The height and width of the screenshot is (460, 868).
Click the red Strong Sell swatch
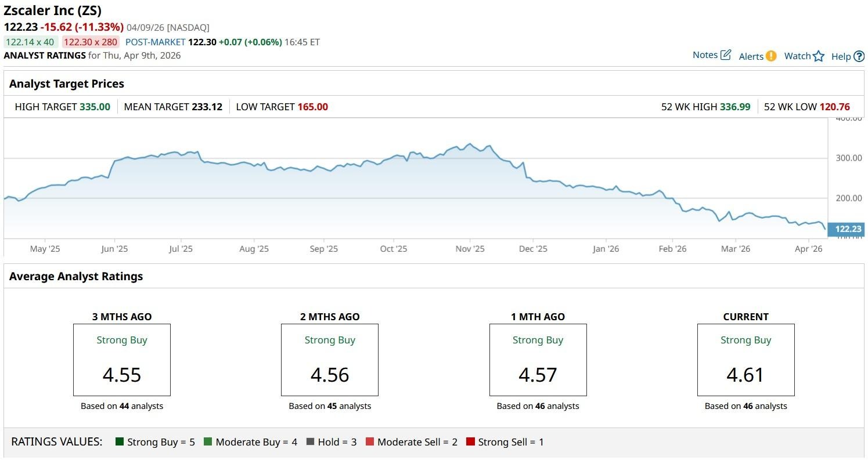470,441
